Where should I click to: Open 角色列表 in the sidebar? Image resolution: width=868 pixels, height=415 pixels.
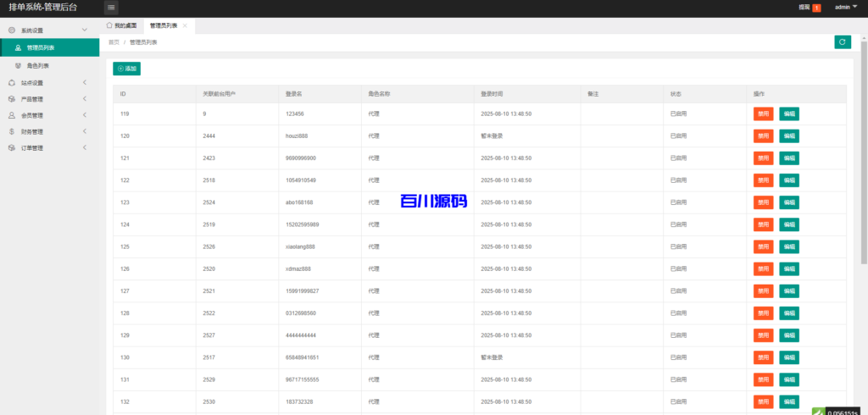(x=38, y=65)
